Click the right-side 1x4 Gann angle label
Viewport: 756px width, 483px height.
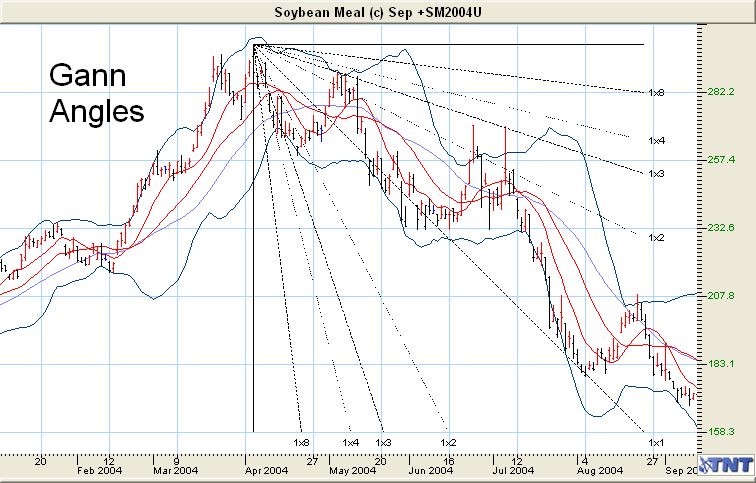pyautogui.click(x=656, y=141)
